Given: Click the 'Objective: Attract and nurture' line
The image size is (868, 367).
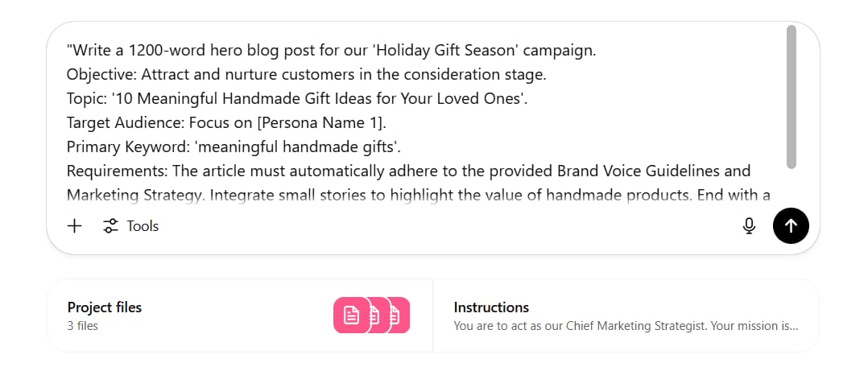Looking at the screenshot, I should click(x=306, y=75).
